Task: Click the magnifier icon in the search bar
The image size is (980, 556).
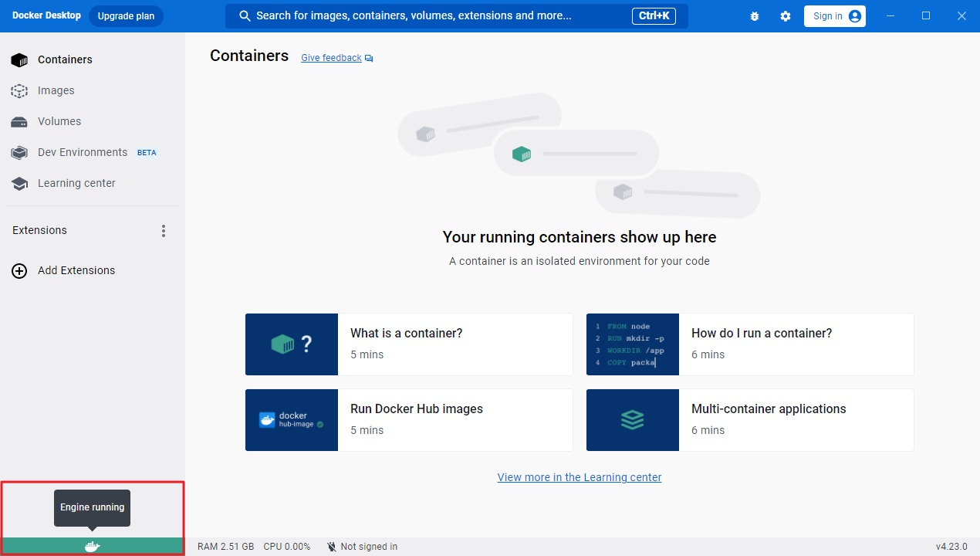Action: pyautogui.click(x=245, y=16)
